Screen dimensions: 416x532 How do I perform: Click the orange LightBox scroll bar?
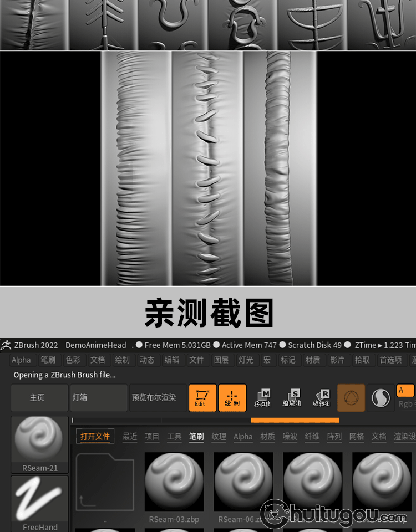[x=295, y=420]
